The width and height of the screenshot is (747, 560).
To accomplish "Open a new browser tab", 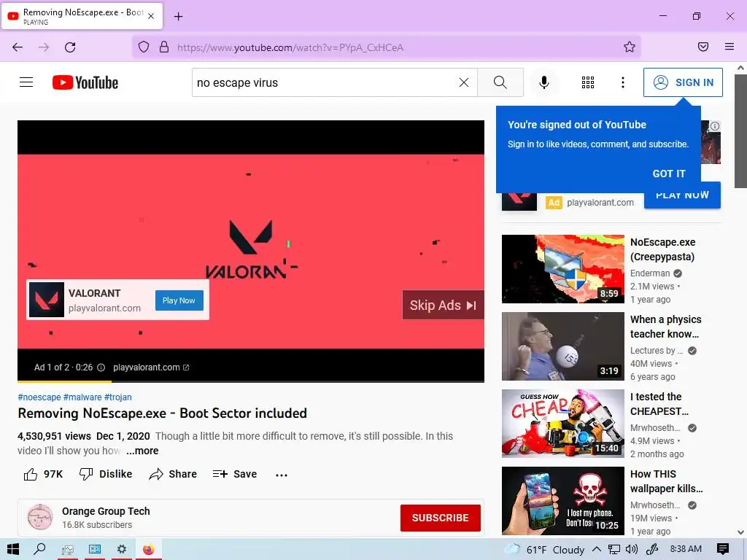I will click(178, 17).
